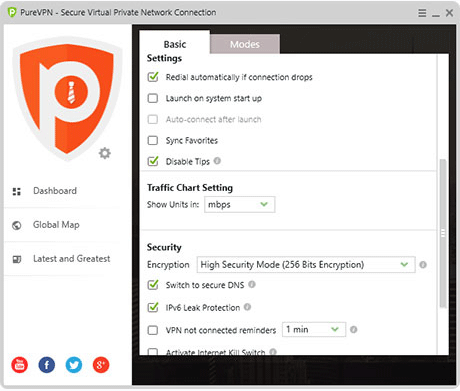Open PureVPN's Facebook page icon
The height and width of the screenshot is (391, 460).
click(47, 364)
